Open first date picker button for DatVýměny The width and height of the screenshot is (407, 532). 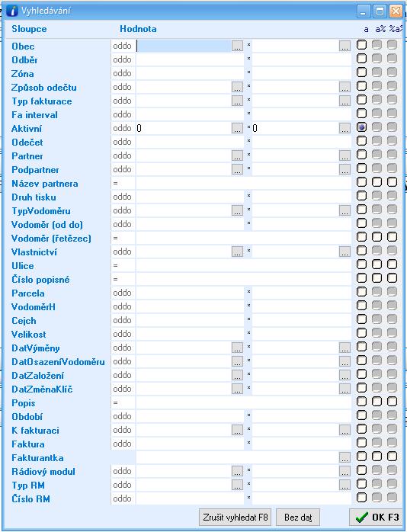pos(238,348)
